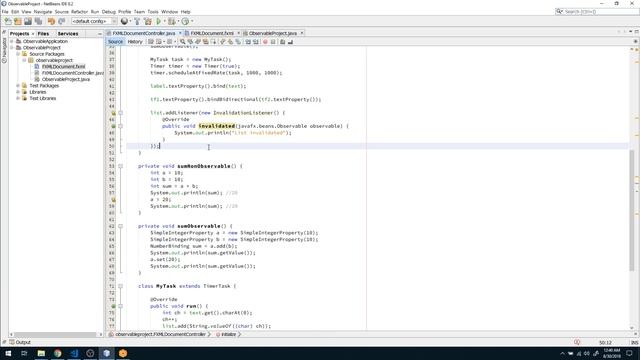Click the Undo toolbar icon
The height and width of the screenshot is (360, 640).
[x=51, y=21]
